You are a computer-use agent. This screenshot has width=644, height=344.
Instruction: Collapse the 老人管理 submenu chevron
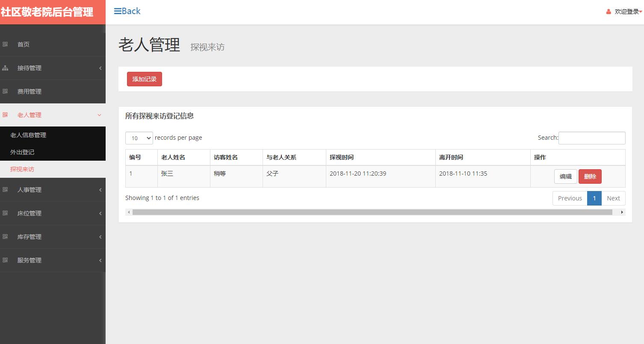click(99, 115)
